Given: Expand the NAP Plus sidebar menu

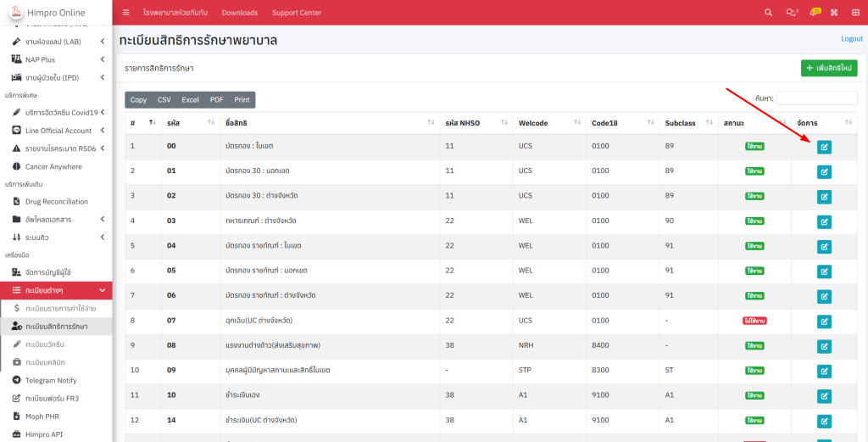Looking at the screenshot, I should pyautogui.click(x=56, y=59).
